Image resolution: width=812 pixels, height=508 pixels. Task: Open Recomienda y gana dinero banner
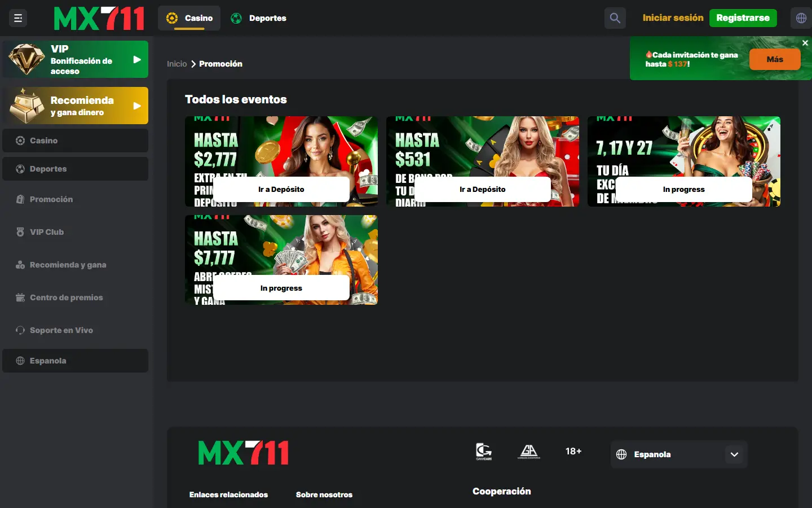click(75, 106)
